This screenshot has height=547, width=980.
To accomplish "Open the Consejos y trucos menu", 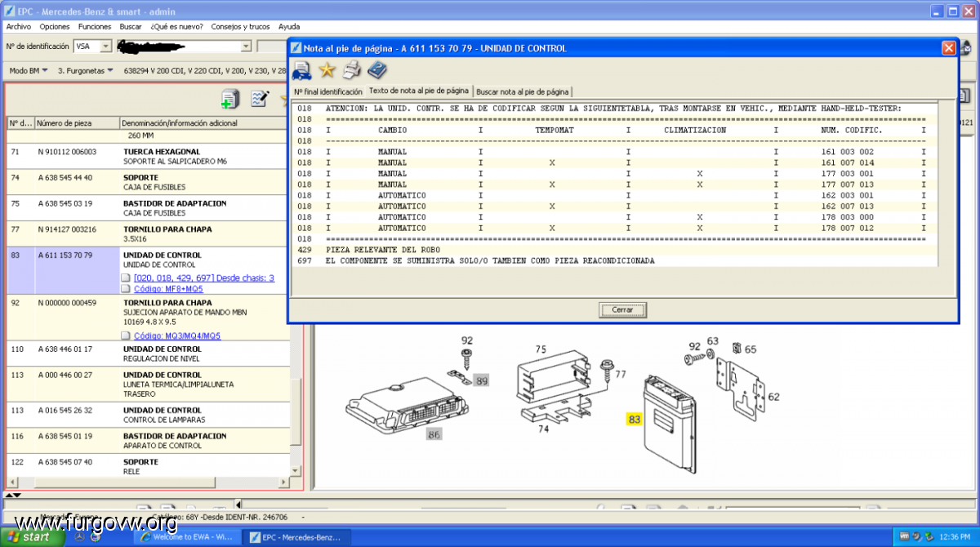I will pos(240,27).
